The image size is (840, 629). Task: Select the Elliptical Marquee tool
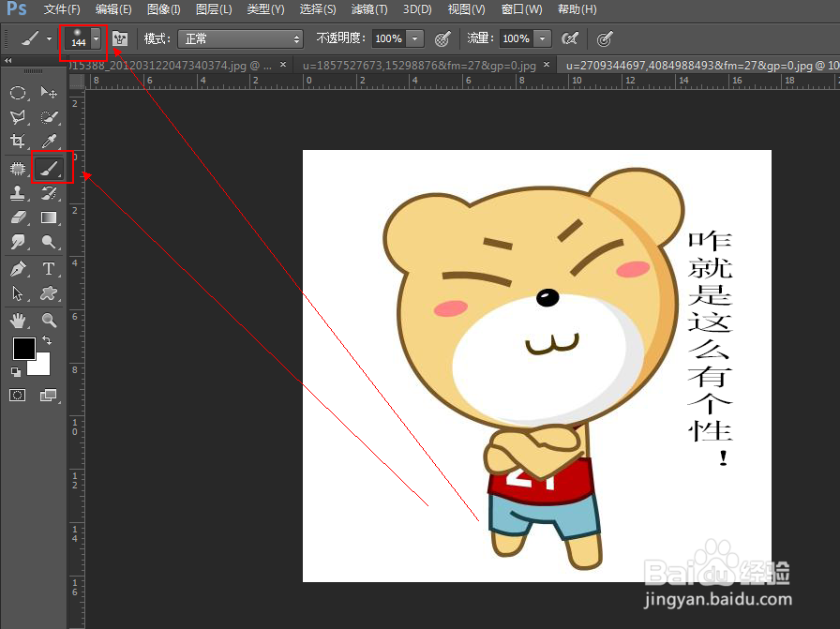click(18, 93)
